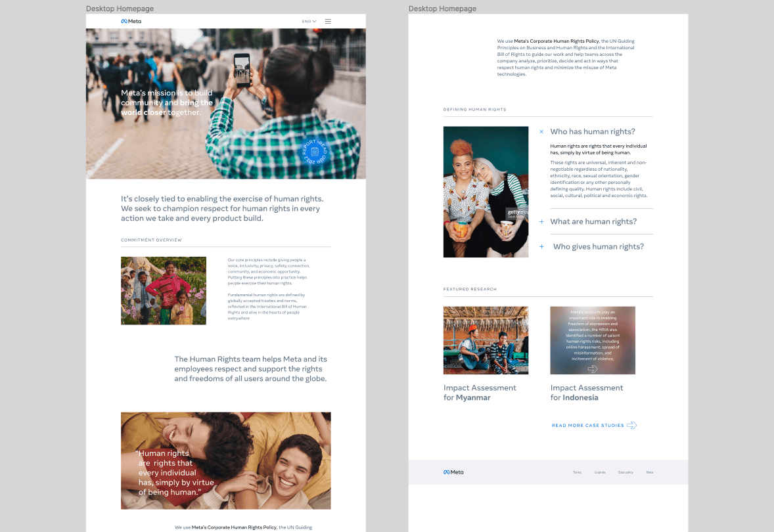Screen dimensions: 774x532
Task: Select the blurred Indonesia research card
Action: pyautogui.click(x=593, y=340)
